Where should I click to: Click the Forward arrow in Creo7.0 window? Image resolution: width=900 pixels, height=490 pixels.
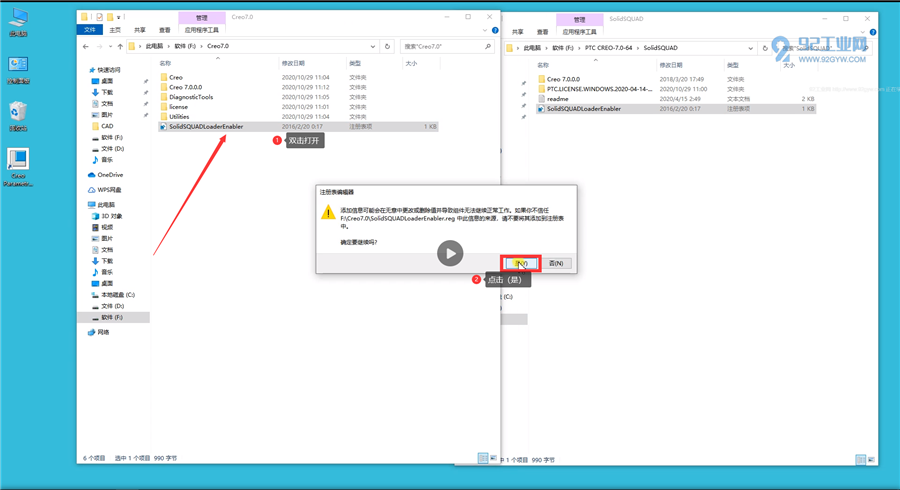pos(99,46)
